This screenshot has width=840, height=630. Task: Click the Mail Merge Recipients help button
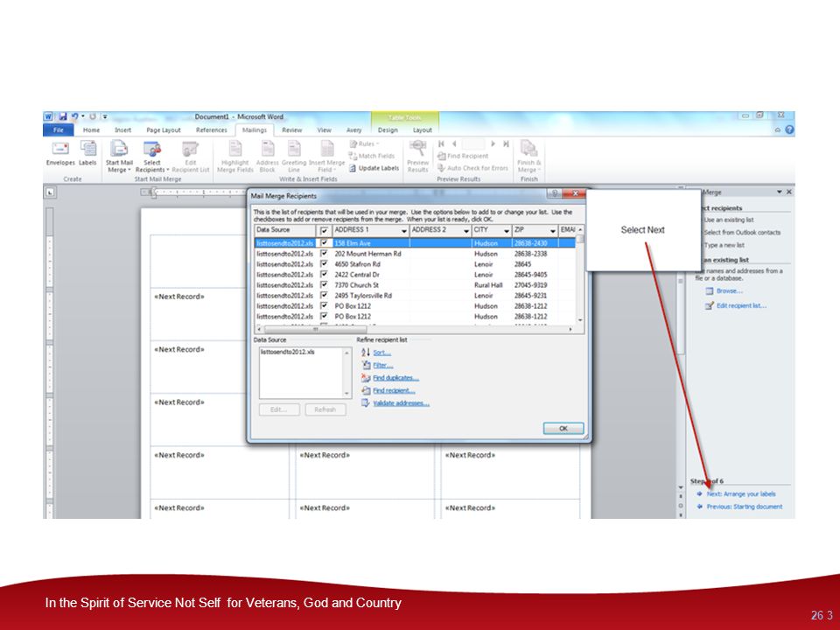pos(555,193)
